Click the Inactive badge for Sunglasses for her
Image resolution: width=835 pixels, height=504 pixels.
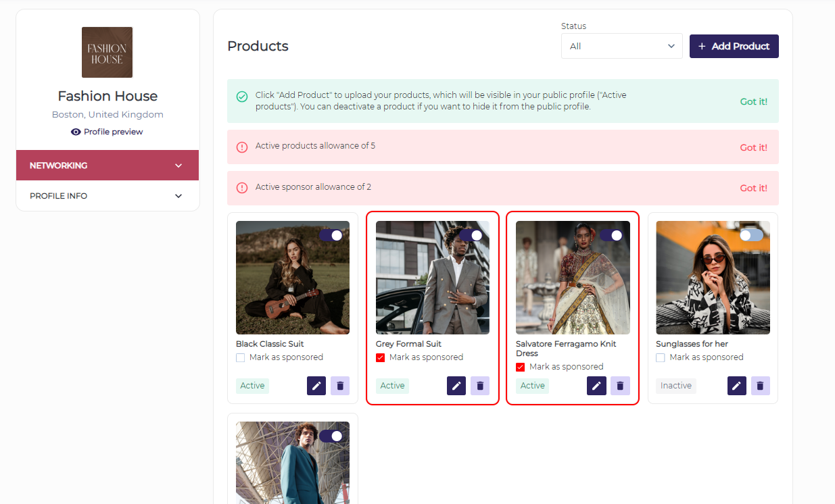[x=676, y=386]
